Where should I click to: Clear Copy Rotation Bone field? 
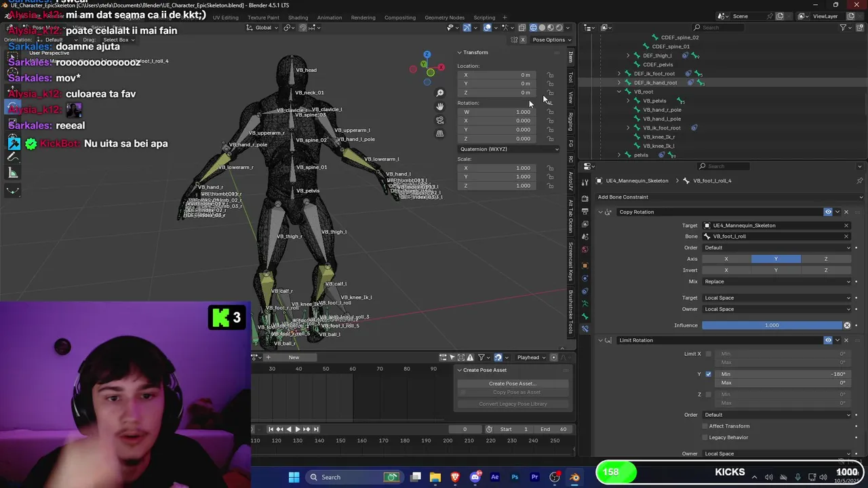pos(846,237)
